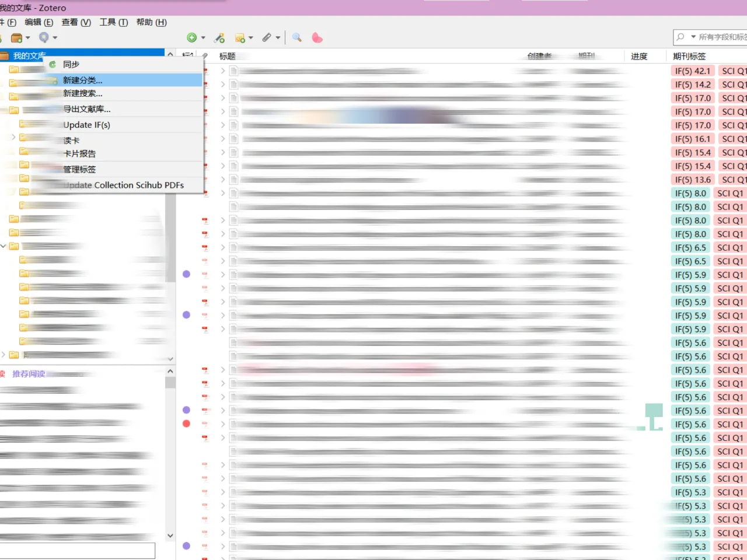The image size is (747, 560).
Task: Open the New Note dropdown arrow
Action: coord(251,38)
